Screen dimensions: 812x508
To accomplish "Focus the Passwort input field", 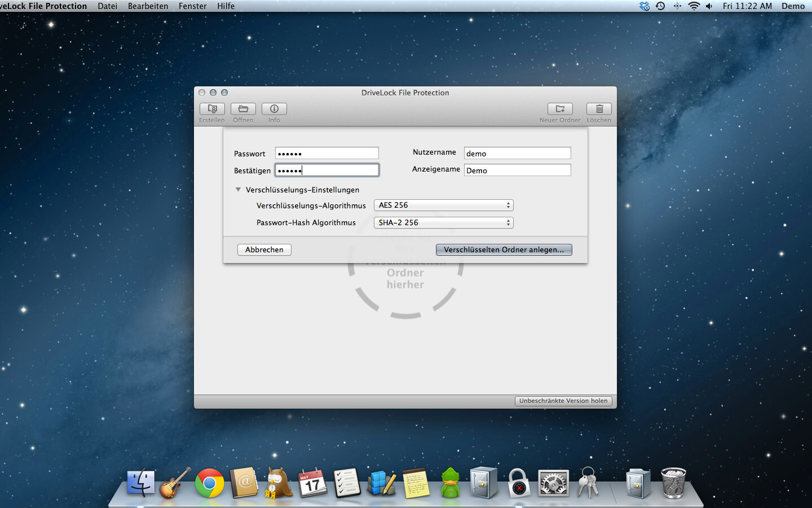I will pos(327,153).
